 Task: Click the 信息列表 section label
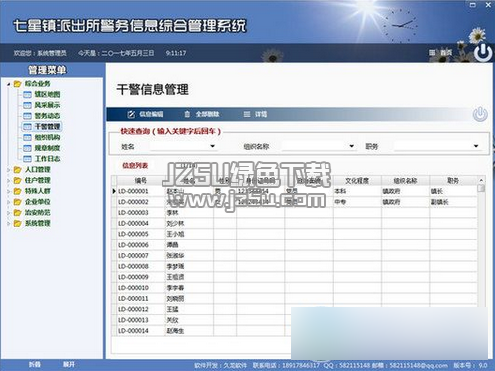(x=135, y=165)
